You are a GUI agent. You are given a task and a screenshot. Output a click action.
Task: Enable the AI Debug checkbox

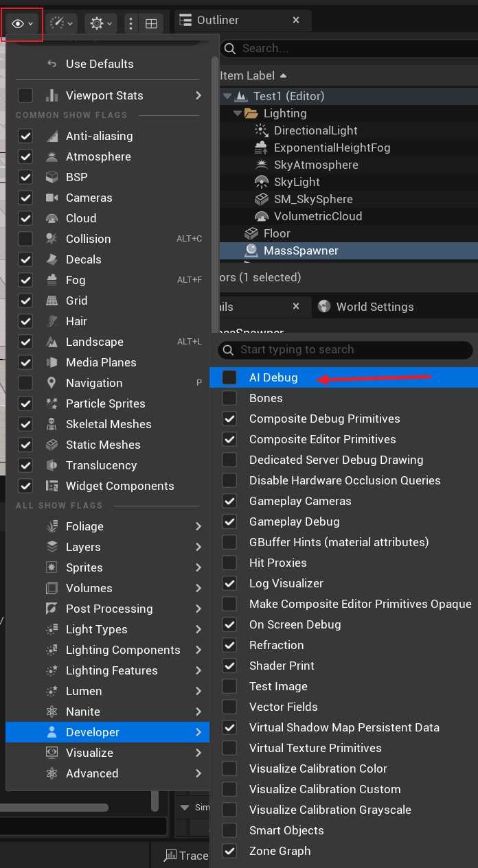(x=229, y=377)
